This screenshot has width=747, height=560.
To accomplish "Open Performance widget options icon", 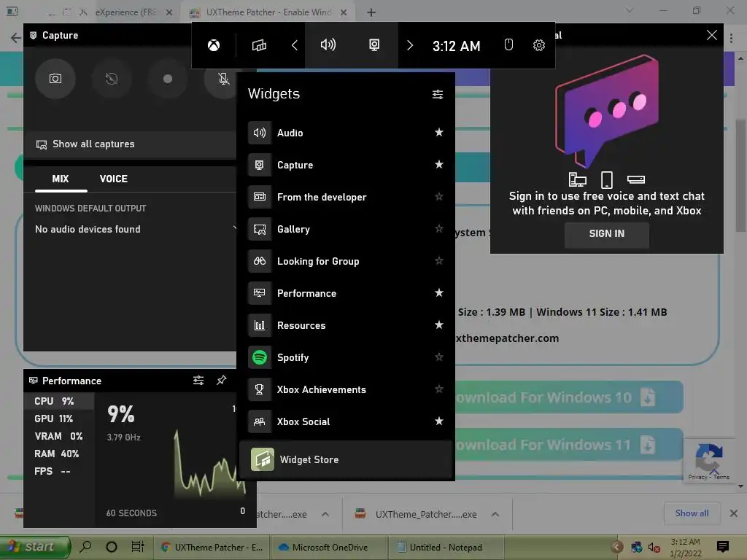I will (198, 381).
